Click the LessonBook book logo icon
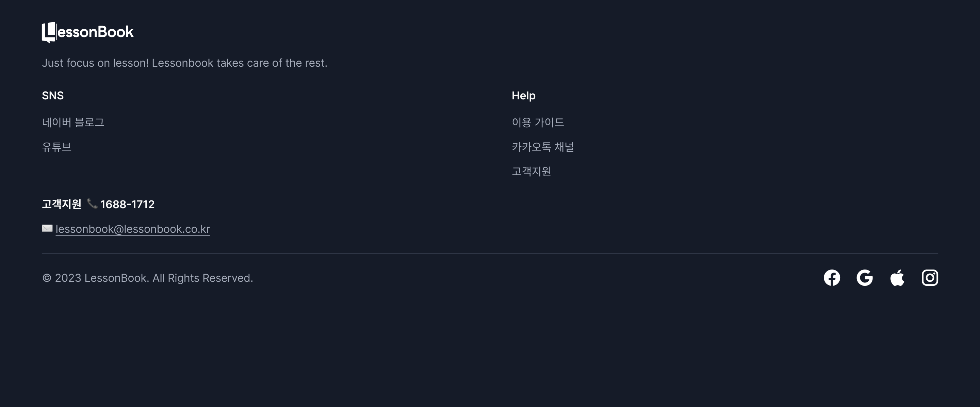This screenshot has height=407, width=980. (49, 32)
